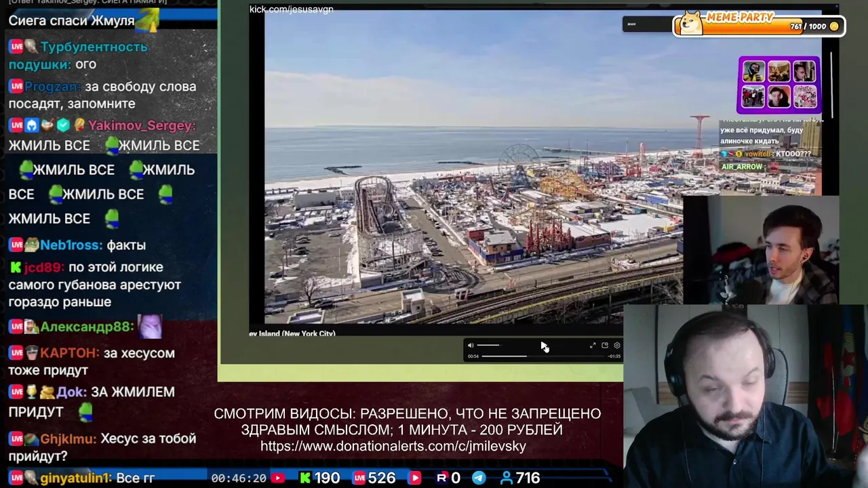
Task: Click the Meme Party coin icon
Action: pyautogui.click(x=834, y=26)
